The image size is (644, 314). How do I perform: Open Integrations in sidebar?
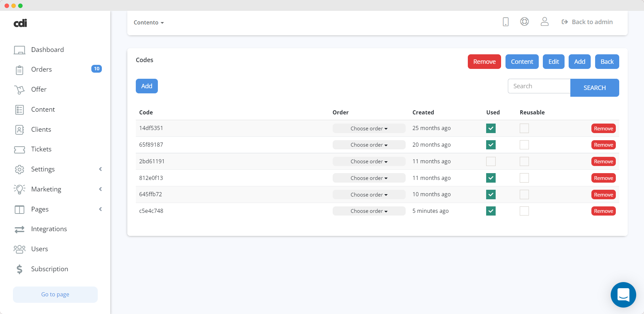pyautogui.click(x=49, y=229)
